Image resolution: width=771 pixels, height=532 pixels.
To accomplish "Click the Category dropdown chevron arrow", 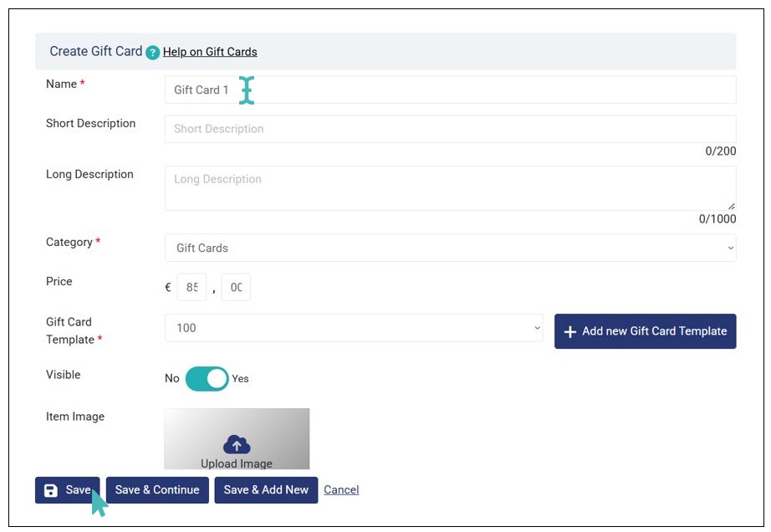I will click(x=730, y=248).
